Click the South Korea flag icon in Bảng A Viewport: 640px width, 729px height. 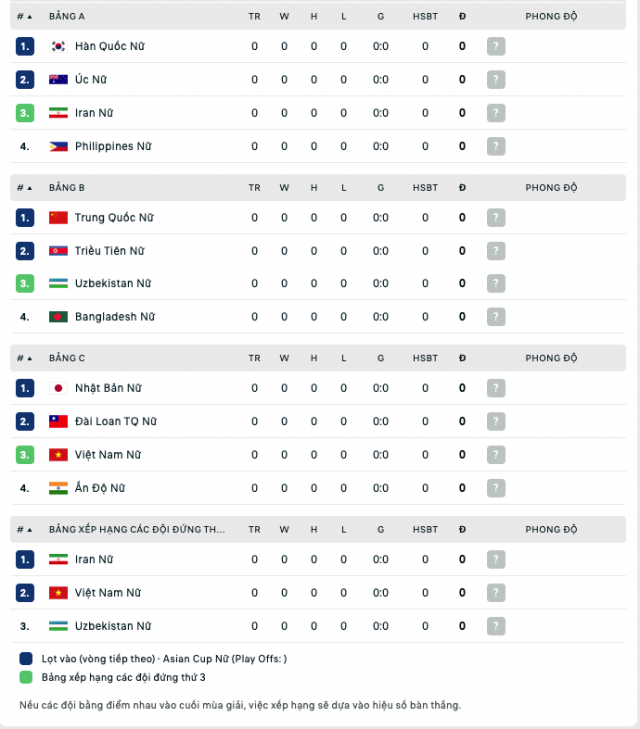pos(58,46)
